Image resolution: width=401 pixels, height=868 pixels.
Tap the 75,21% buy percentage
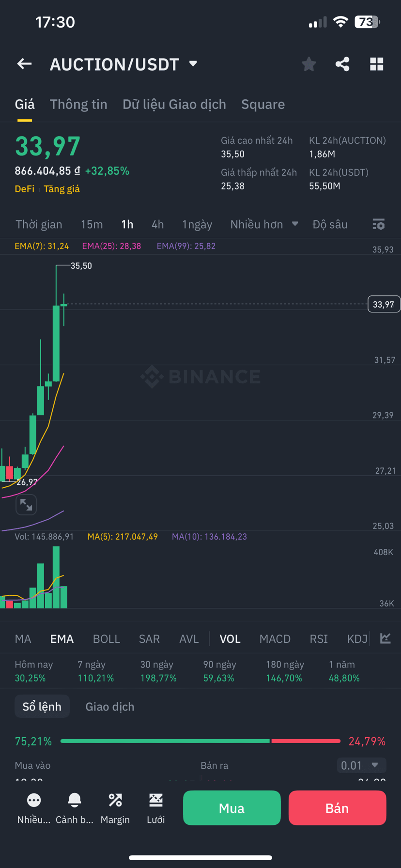[x=33, y=741]
